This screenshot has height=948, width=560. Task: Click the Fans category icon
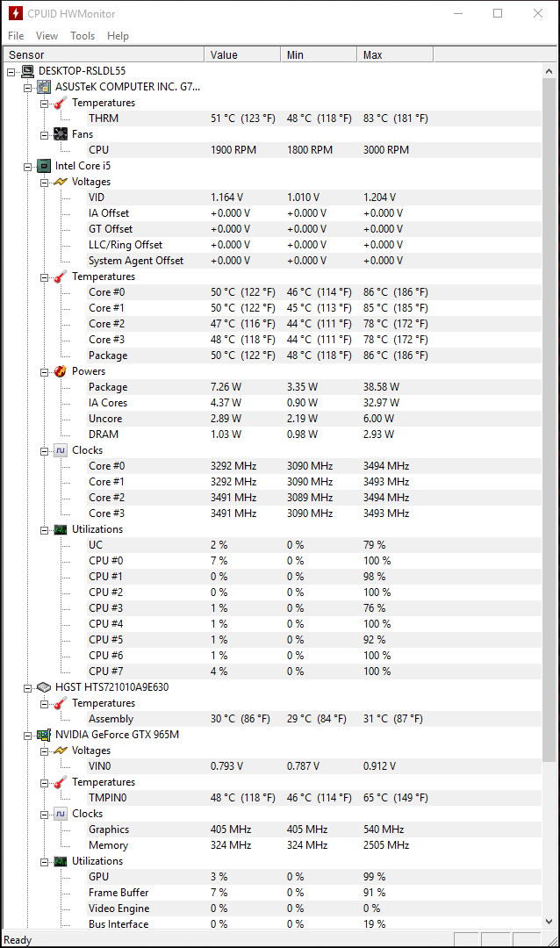pyautogui.click(x=60, y=134)
